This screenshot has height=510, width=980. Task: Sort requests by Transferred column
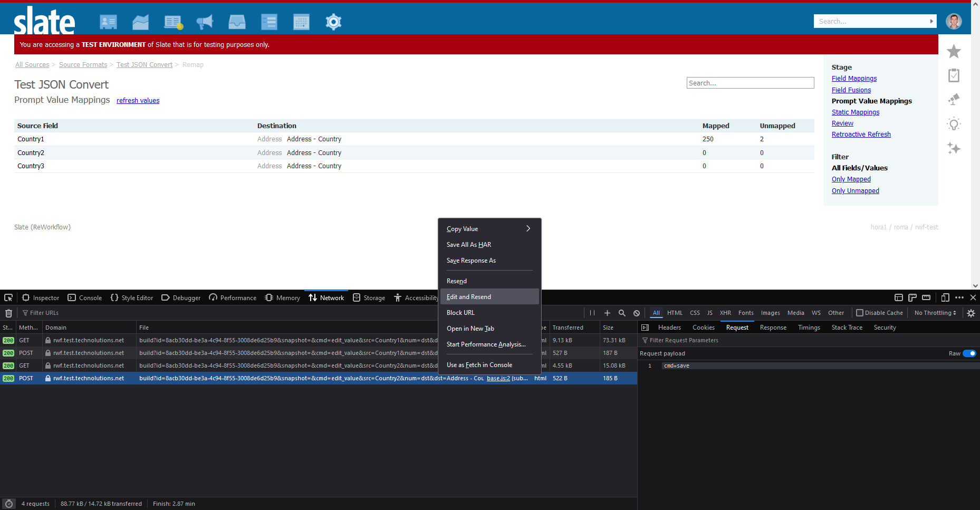[574, 328]
